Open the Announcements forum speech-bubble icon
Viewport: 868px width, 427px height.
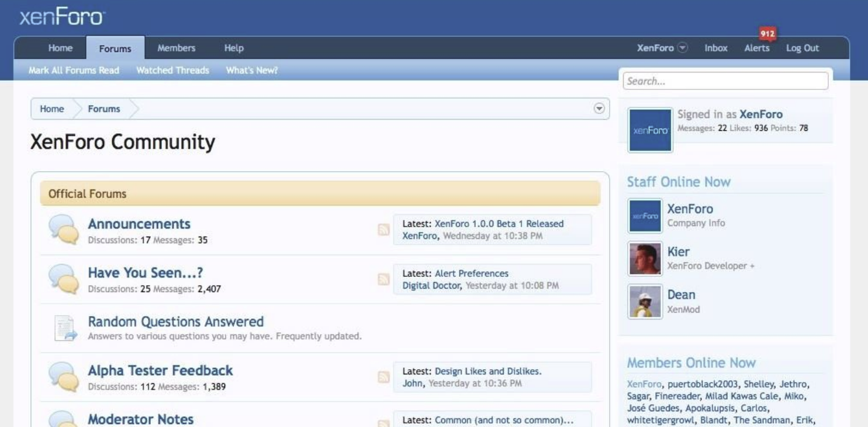[x=63, y=229]
